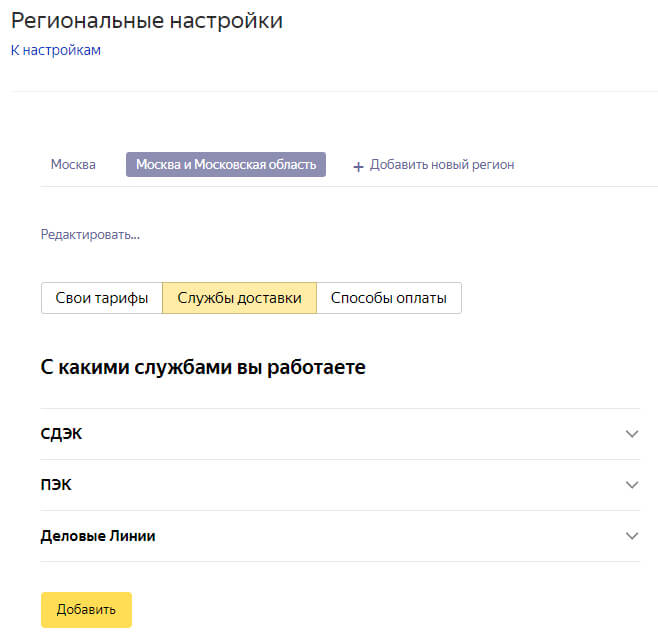Go back via К настройкам link
This screenshot has width=658, height=638.
[55, 50]
